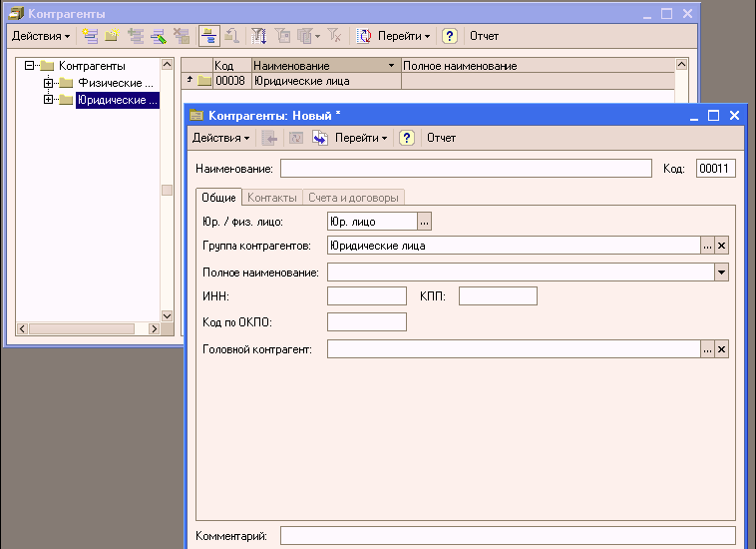Click the add new item icon in Контрагенты toolbar

tap(90, 36)
